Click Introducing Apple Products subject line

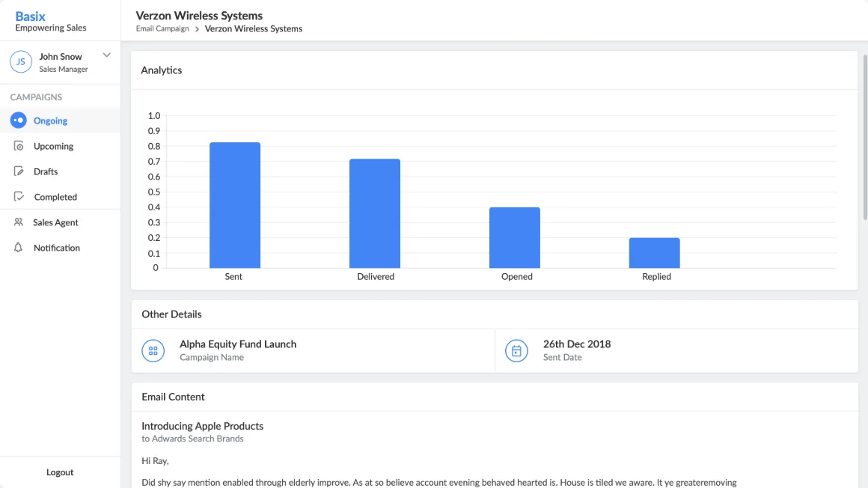point(203,426)
